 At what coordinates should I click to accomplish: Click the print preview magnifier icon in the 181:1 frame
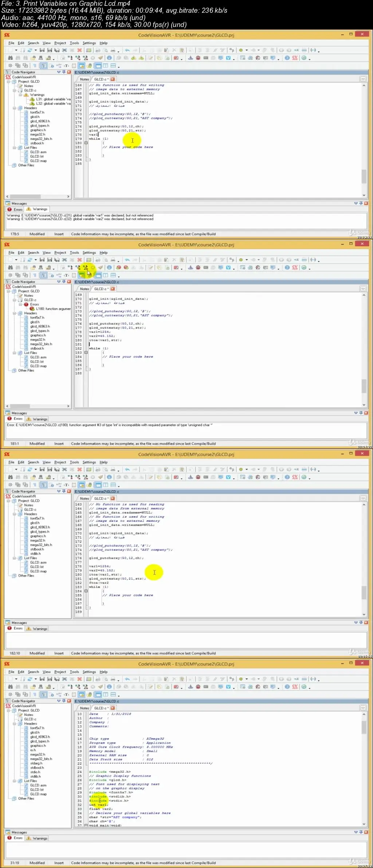click(x=105, y=260)
